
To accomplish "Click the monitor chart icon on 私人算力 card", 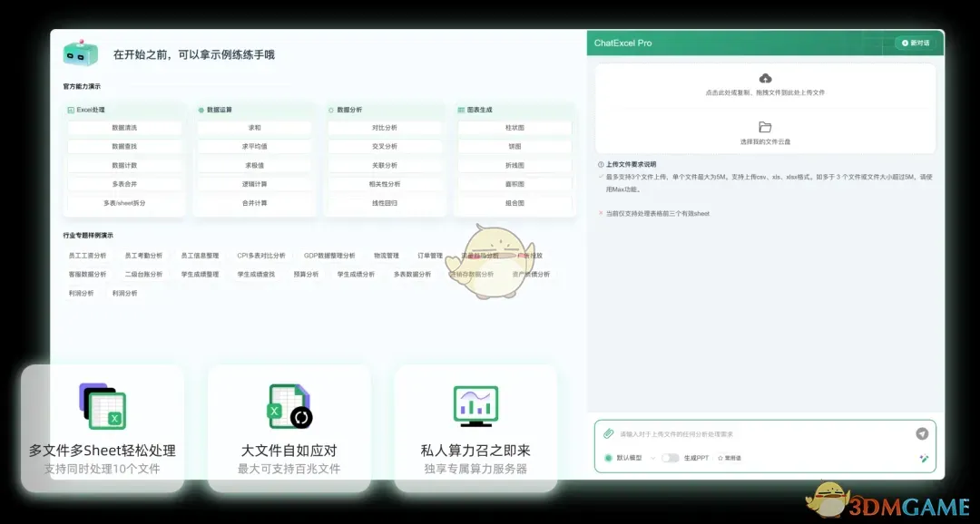I will tap(475, 405).
